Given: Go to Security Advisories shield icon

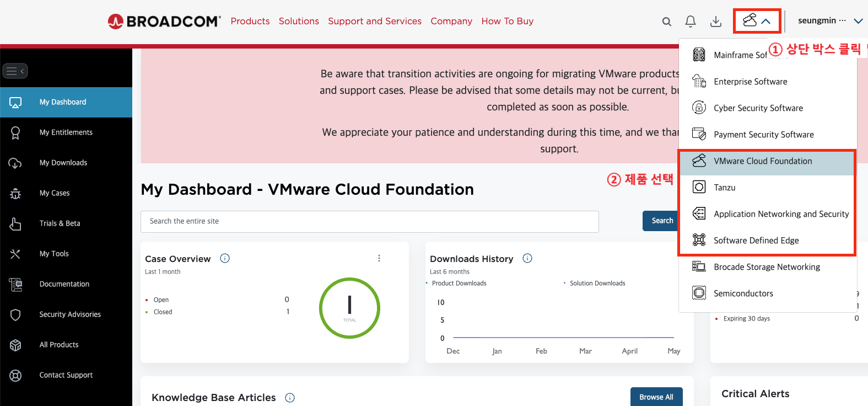Looking at the screenshot, I should point(15,314).
